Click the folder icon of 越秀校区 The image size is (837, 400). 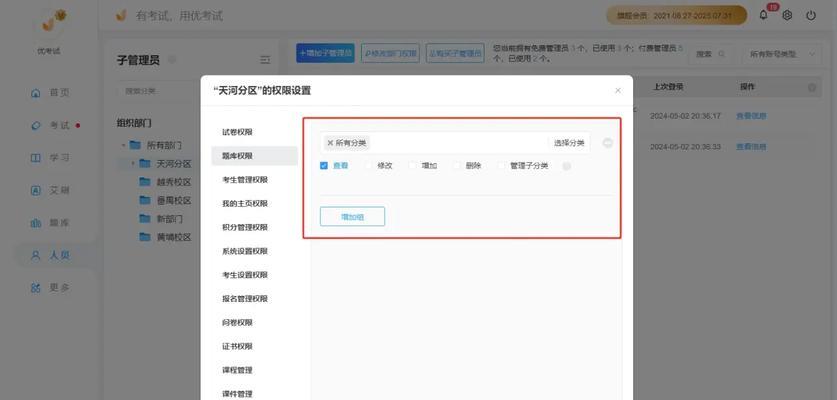coord(145,182)
